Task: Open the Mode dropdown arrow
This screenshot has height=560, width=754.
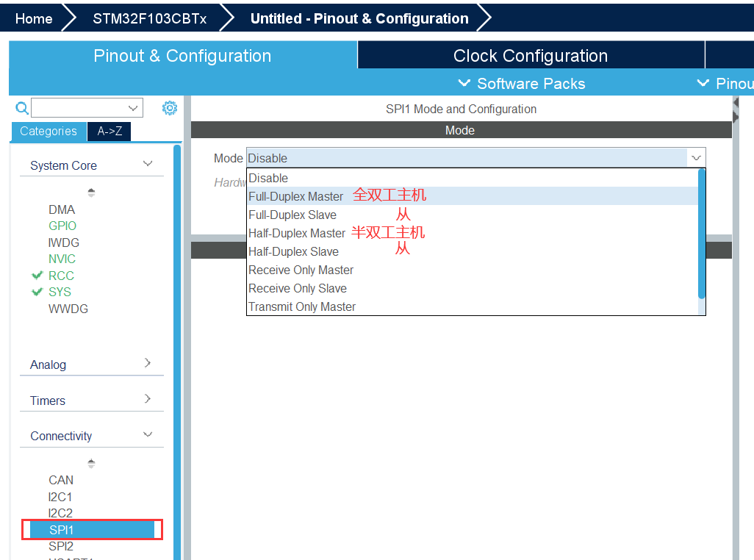Action: click(696, 158)
